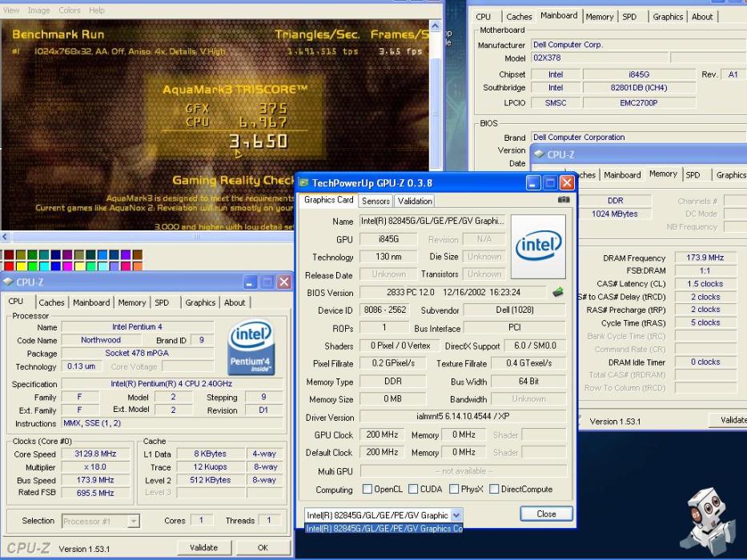Click the Rated FSB value 695.5 MHz

tap(95, 493)
